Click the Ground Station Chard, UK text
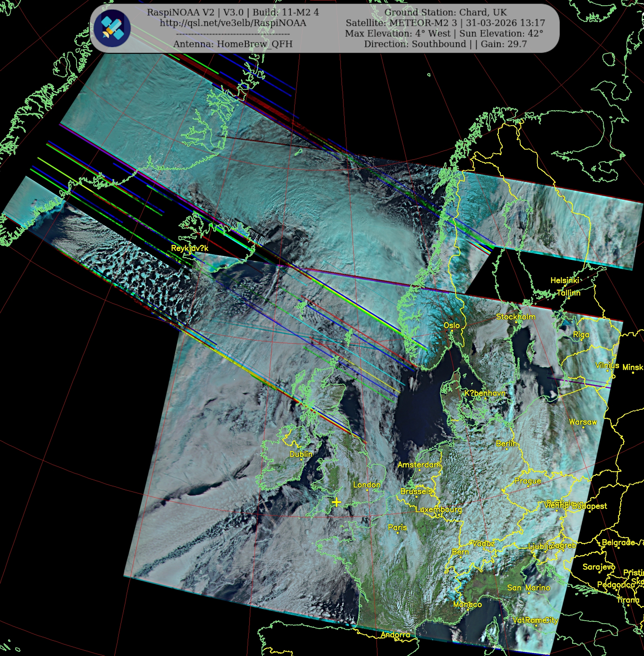644x656 pixels. (x=446, y=12)
